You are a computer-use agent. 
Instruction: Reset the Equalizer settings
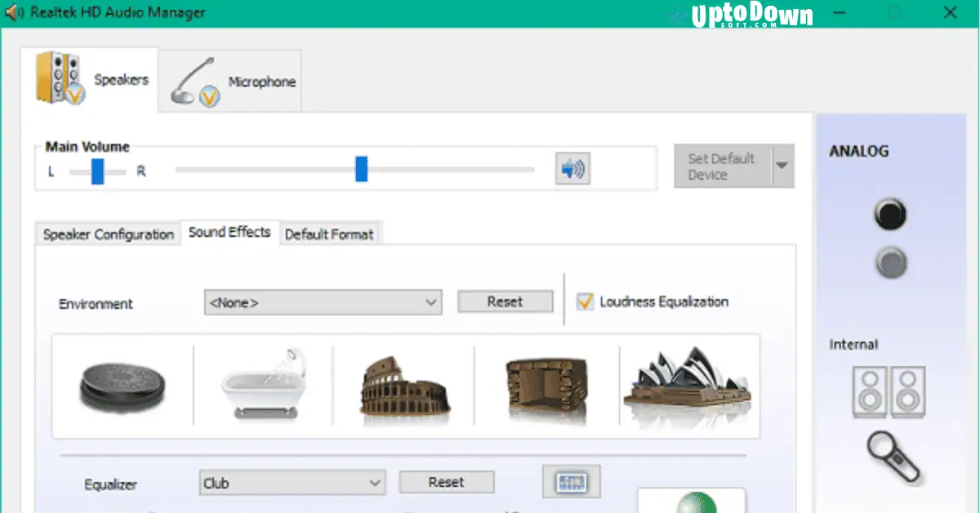(x=446, y=481)
